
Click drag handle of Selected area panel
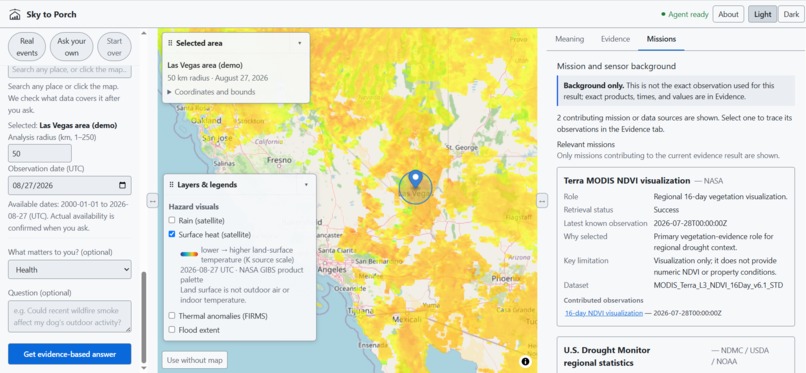170,43
